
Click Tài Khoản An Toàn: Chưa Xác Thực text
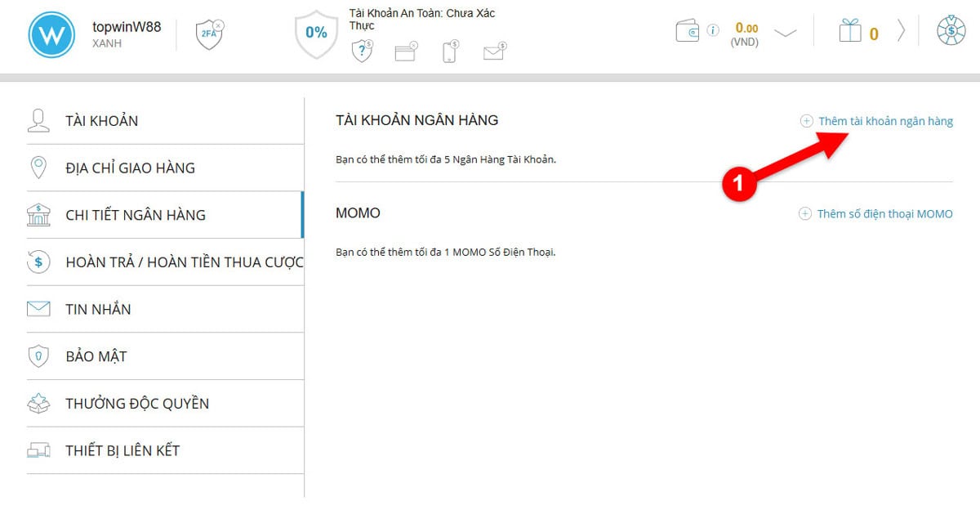click(x=421, y=20)
